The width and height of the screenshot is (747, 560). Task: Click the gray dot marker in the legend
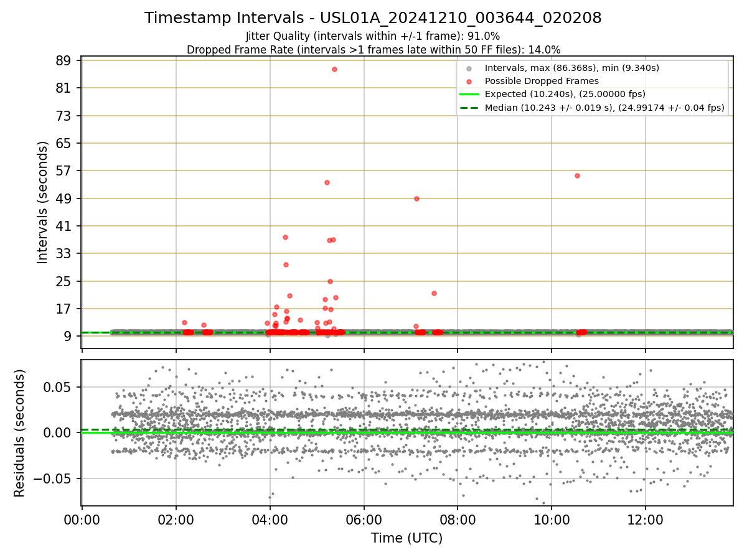pos(469,68)
